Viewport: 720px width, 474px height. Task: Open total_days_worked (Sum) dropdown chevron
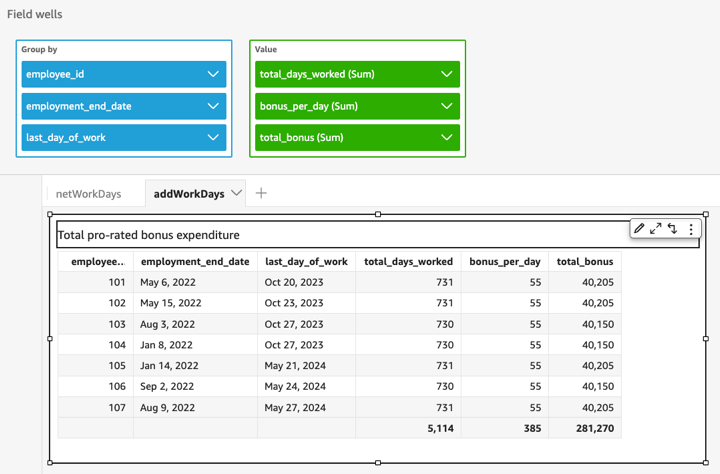(446, 74)
